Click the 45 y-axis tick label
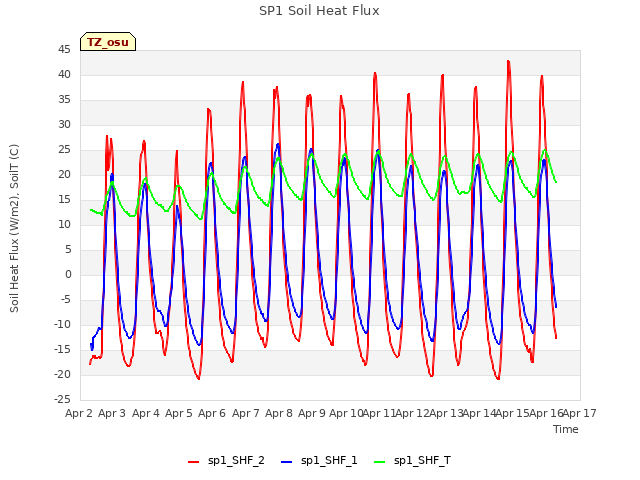The height and width of the screenshot is (480, 640). (x=64, y=50)
